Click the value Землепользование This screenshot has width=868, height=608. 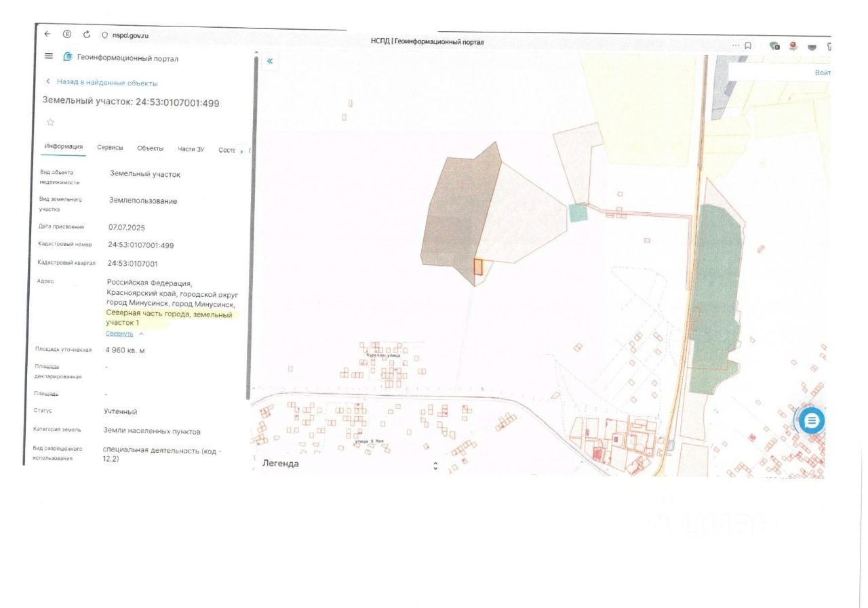click(143, 201)
